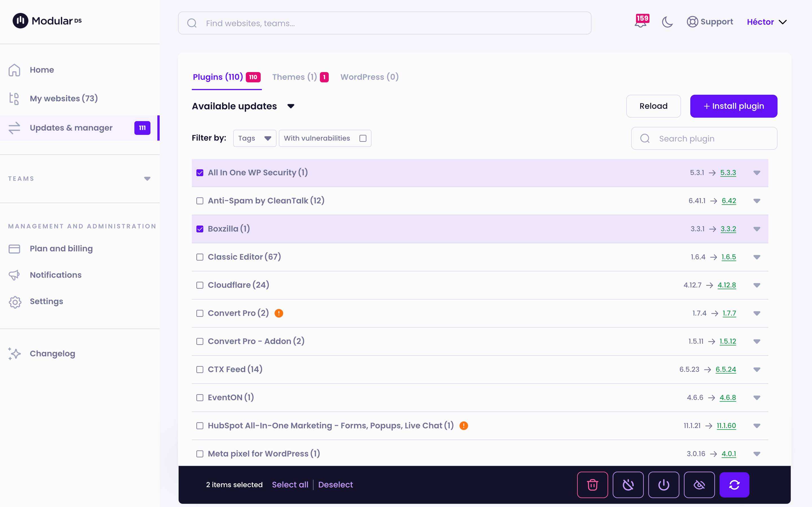Click the delete/trash icon in bottom bar
The image size is (812, 507).
click(592, 485)
